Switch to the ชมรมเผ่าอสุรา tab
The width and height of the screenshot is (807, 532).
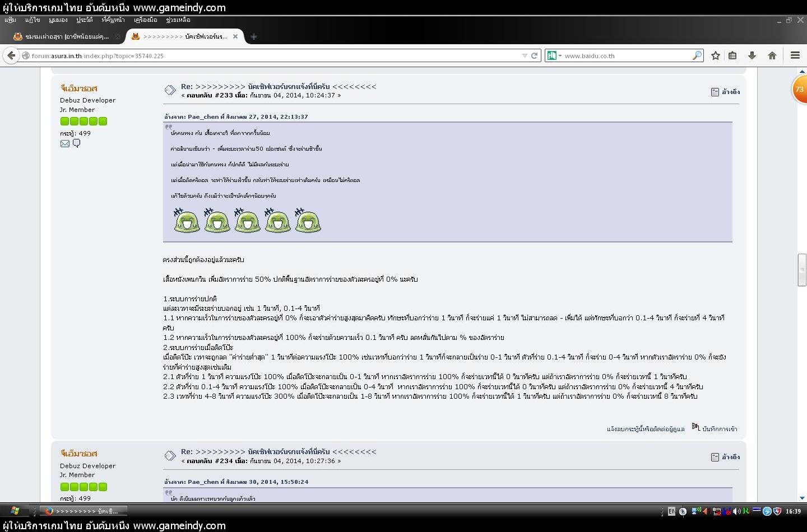(67, 36)
